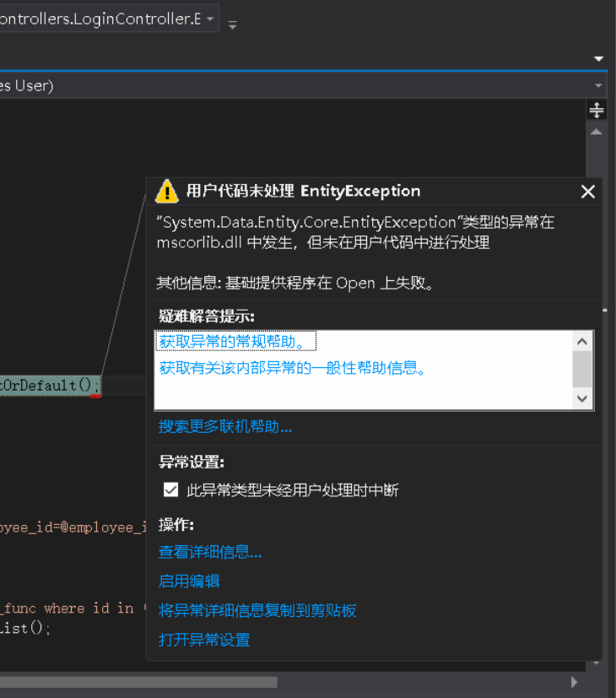Toggle 此异常类型未经用户处理时中断 checkbox
Viewport: 616px width, 698px height.
click(x=171, y=490)
